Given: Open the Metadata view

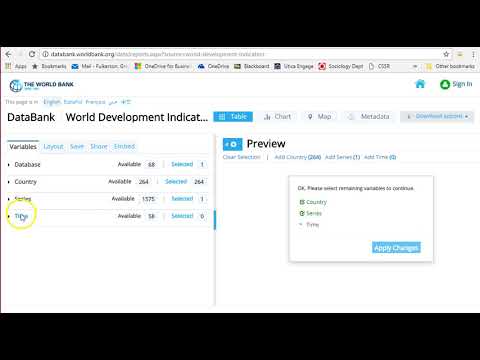Looking at the screenshot, I should 369,117.
